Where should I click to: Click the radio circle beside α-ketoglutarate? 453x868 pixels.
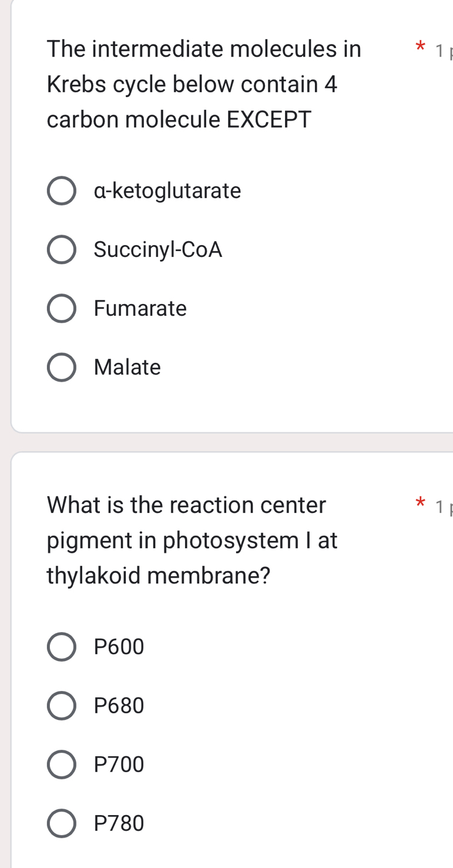click(61, 191)
